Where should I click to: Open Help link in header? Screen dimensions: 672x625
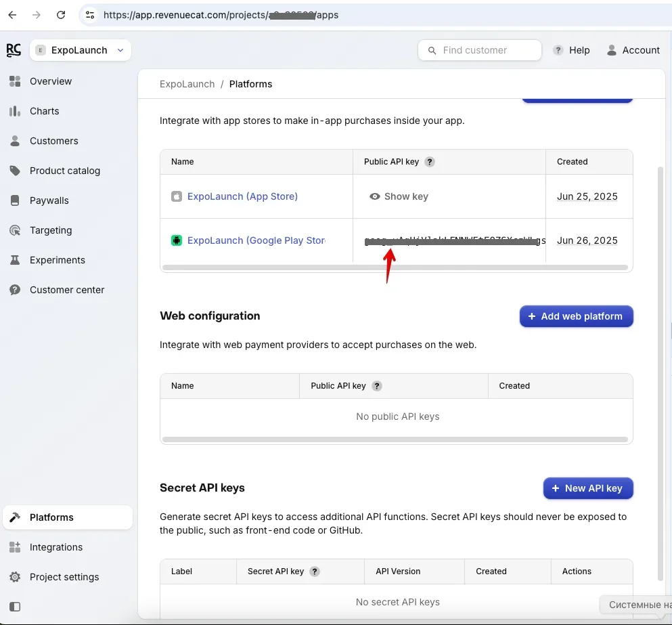579,50
